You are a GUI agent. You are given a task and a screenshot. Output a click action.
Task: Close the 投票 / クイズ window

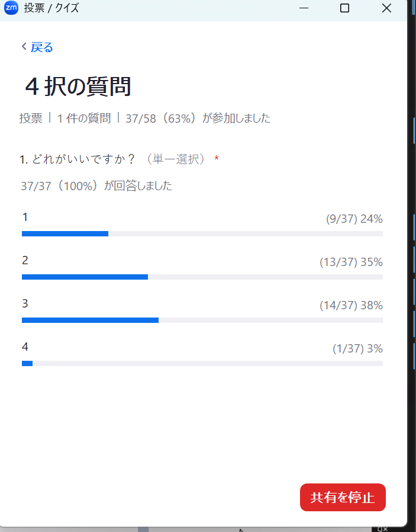point(386,8)
